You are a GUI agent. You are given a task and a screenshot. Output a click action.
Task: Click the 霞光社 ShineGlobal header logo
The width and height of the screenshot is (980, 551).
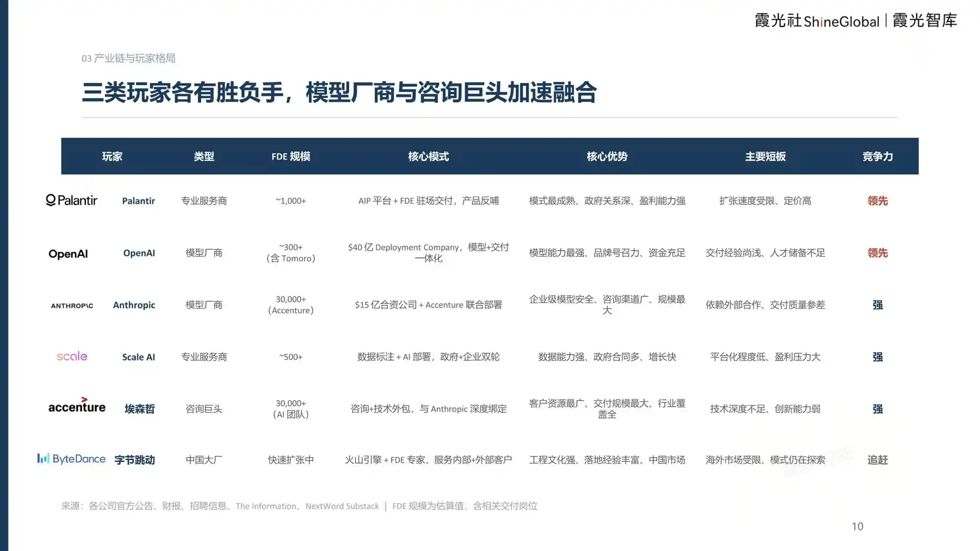click(817, 21)
